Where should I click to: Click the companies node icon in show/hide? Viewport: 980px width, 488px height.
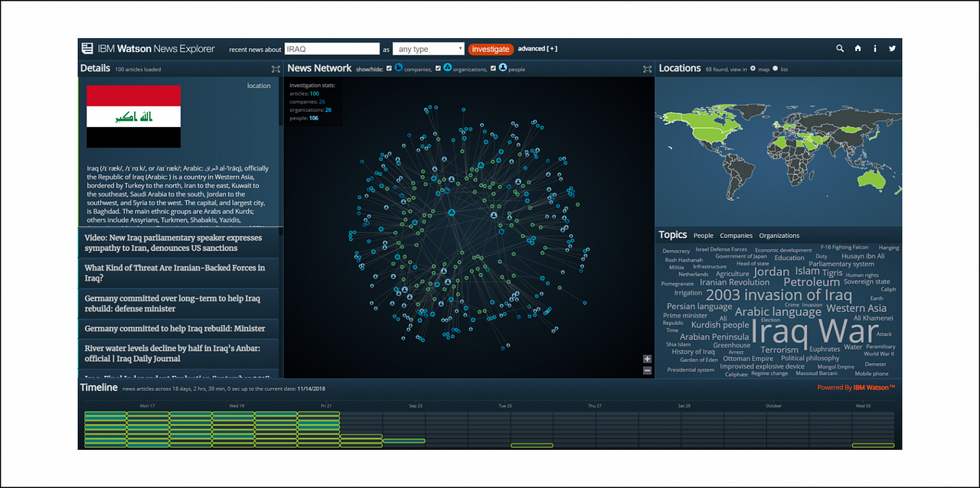tap(398, 68)
